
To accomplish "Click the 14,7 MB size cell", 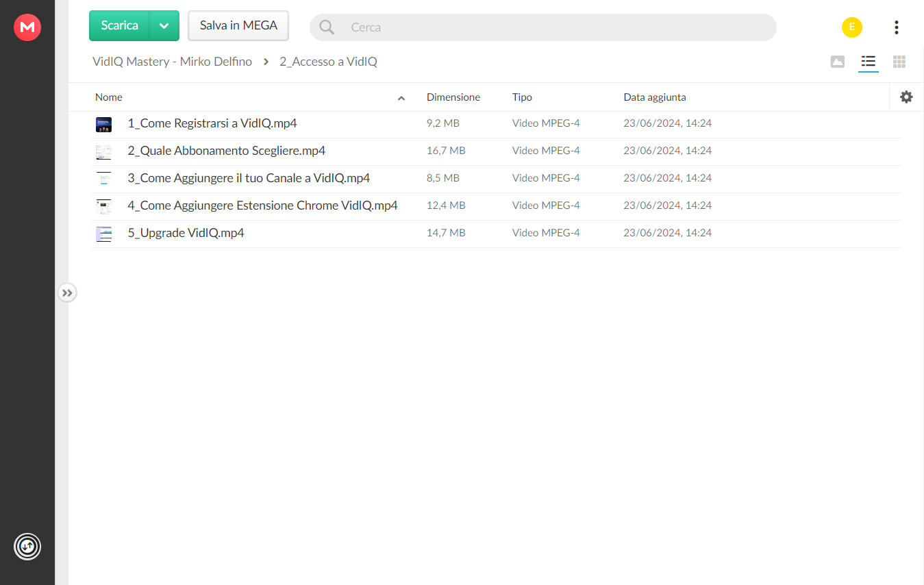I will [446, 233].
